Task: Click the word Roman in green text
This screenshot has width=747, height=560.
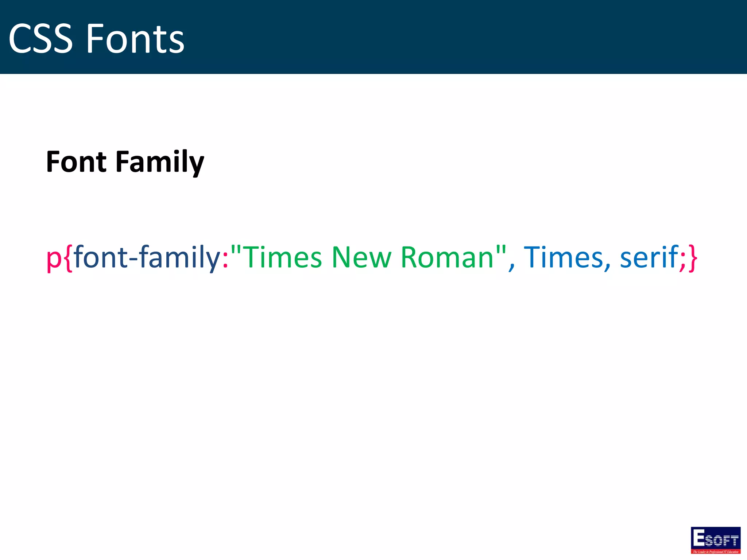Action: 447,257
